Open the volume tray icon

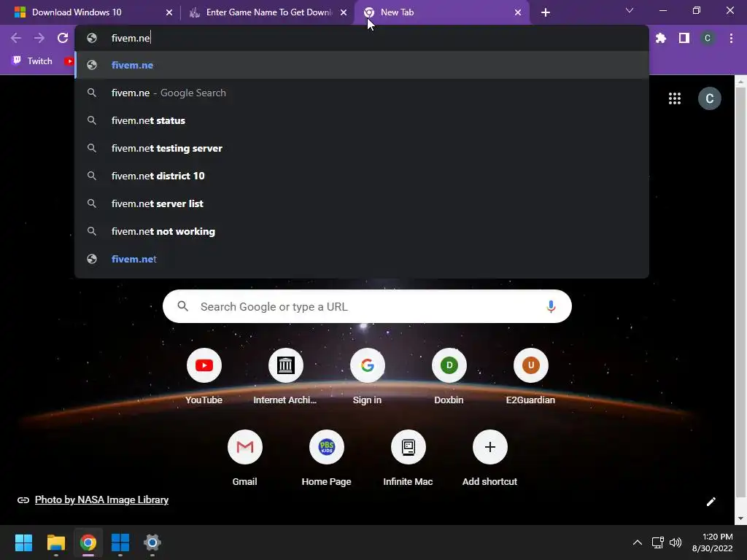pos(675,542)
